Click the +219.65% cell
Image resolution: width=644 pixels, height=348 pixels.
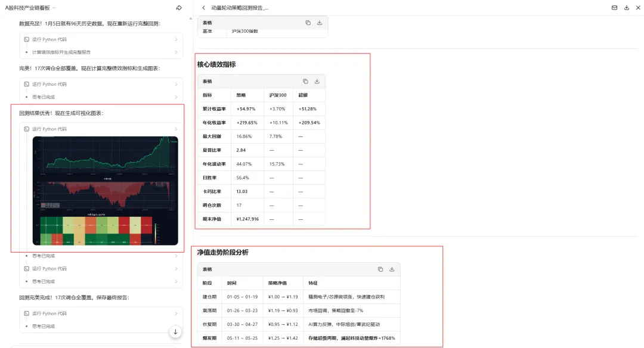pyautogui.click(x=247, y=123)
